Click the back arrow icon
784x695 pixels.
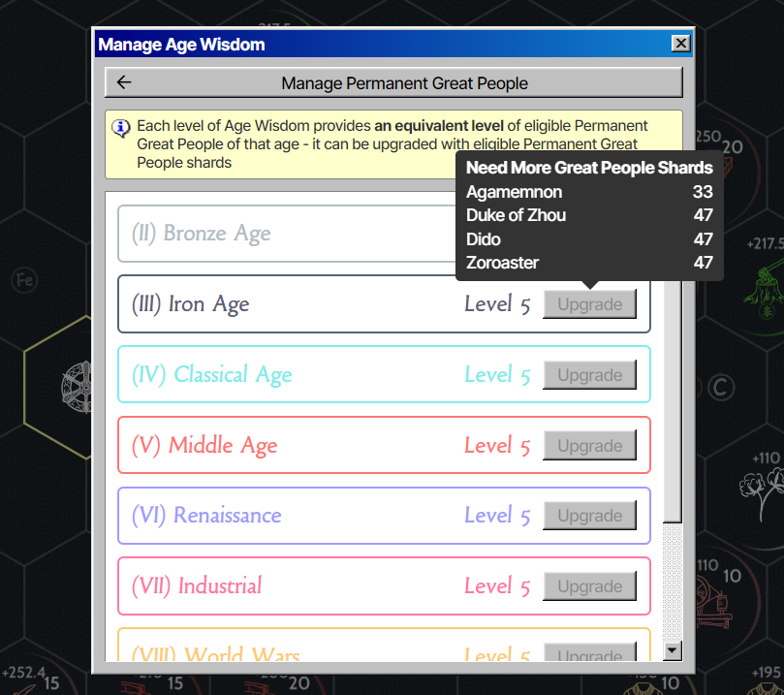point(123,82)
